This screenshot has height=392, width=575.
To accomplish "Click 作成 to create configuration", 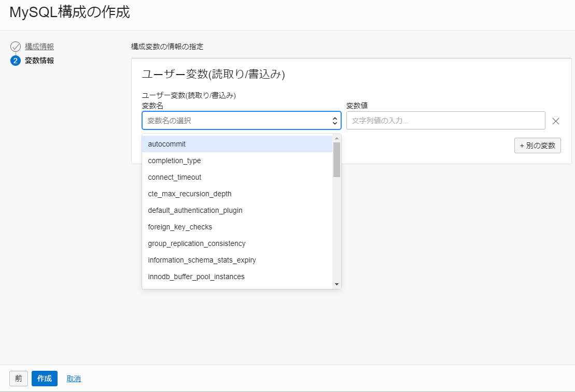I will click(x=45, y=379).
